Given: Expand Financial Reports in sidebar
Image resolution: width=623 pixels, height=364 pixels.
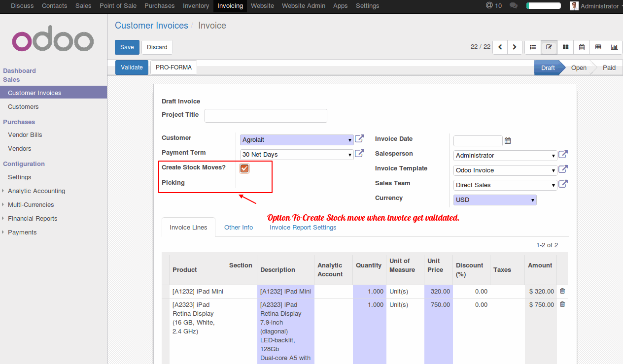Looking at the screenshot, I should coord(33,219).
